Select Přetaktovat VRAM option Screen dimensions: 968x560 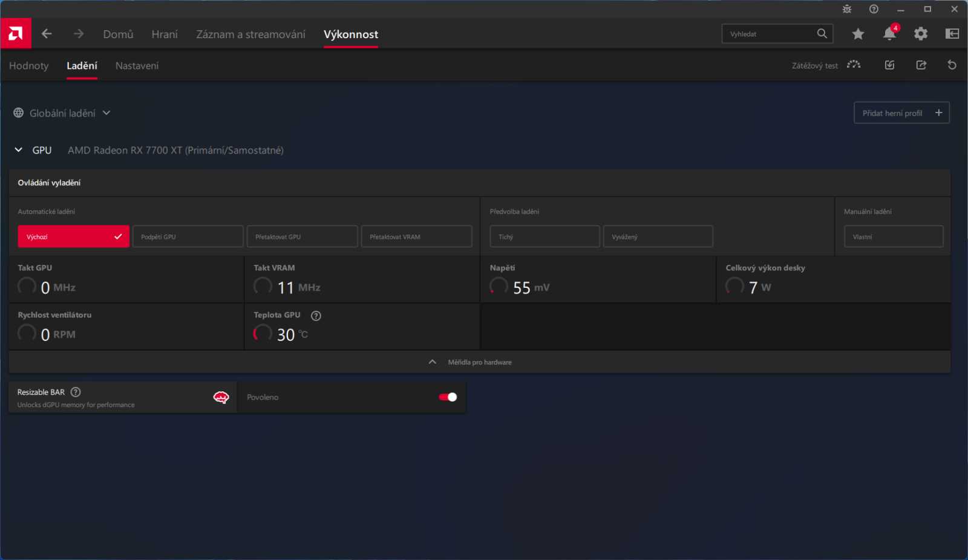coord(416,236)
